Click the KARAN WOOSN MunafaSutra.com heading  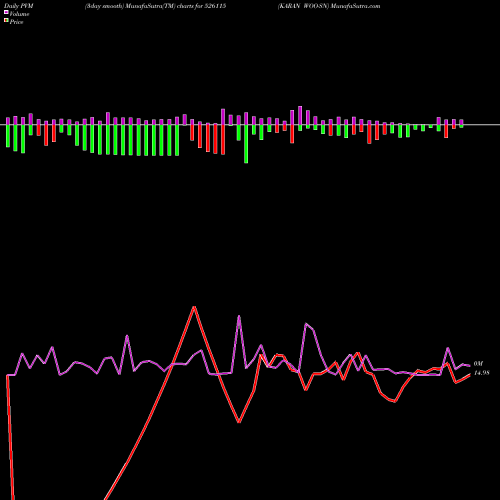point(329,6)
